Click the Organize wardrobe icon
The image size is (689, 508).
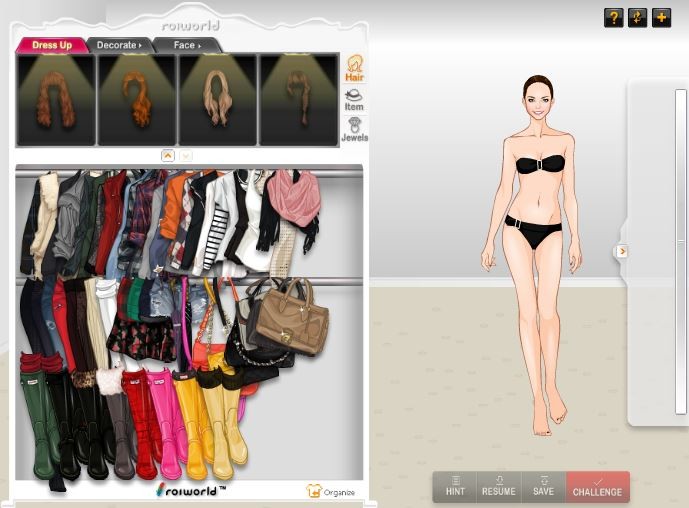pos(330,491)
